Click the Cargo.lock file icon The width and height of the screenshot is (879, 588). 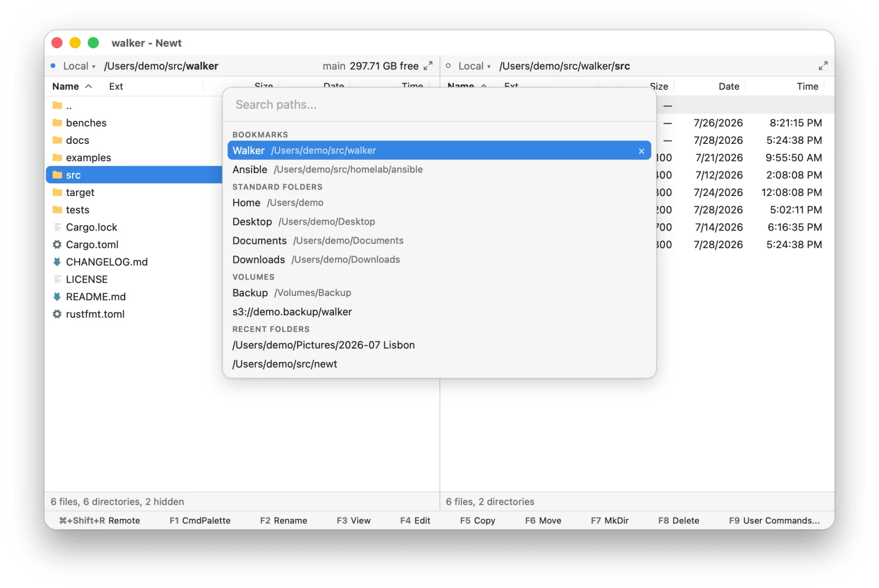pyautogui.click(x=57, y=227)
